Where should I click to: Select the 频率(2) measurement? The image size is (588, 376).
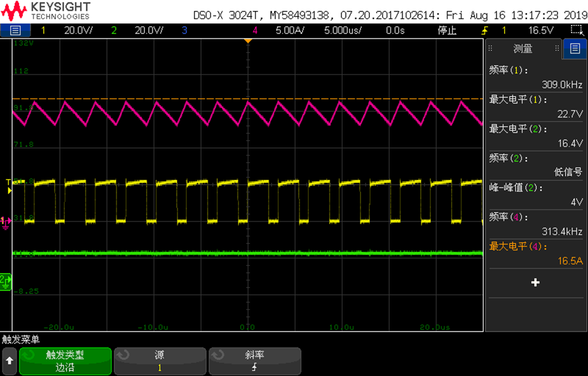[509, 158]
